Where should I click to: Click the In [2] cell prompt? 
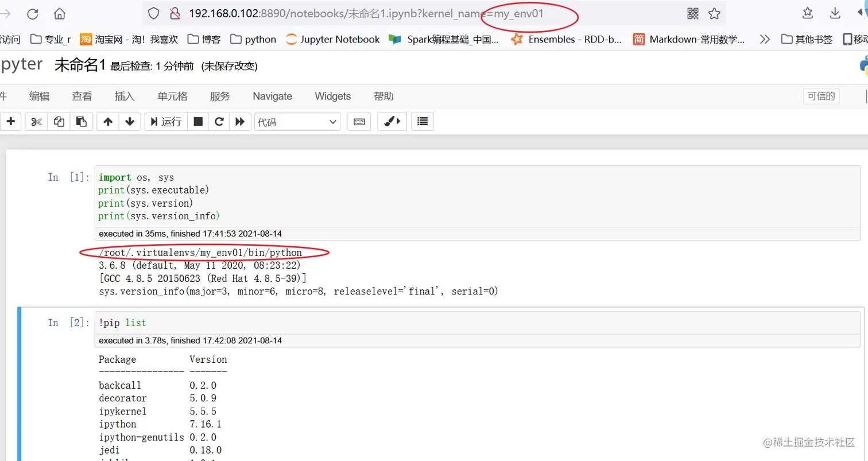tap(68, 323)
